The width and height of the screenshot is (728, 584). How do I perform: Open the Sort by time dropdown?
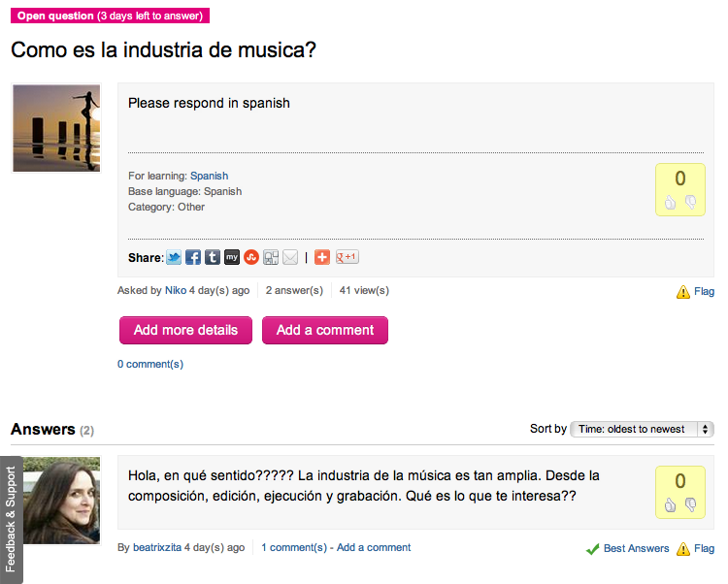click(x=643, y=429)
